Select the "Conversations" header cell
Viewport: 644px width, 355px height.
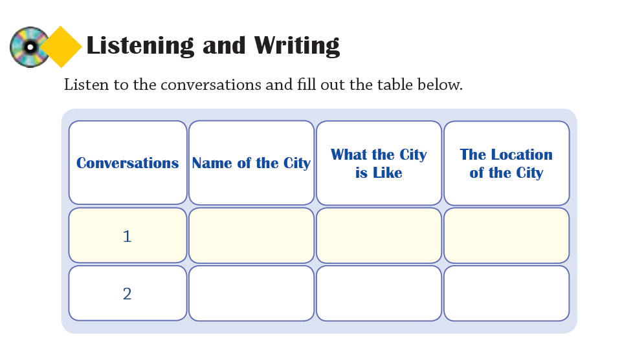point(128,163)
